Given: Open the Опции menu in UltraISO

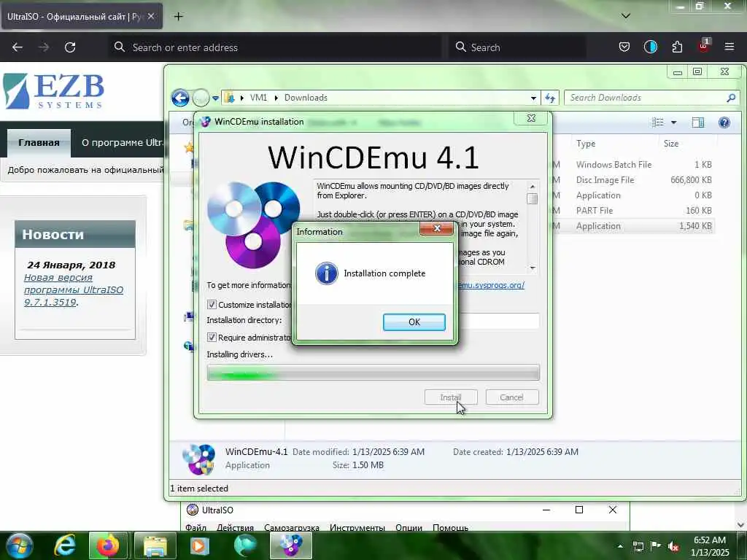Looking at the screenshot, I should (409, 527).
